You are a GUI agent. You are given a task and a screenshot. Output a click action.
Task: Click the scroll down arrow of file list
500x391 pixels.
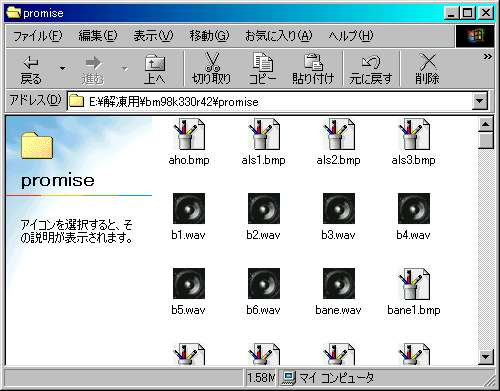point(486,357)
